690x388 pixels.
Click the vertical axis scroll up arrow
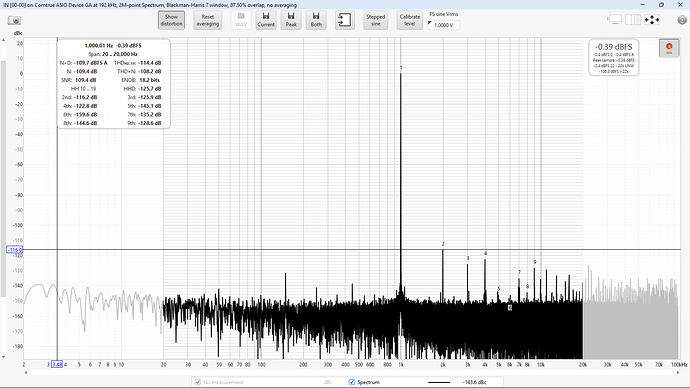(x=4, y=40)
